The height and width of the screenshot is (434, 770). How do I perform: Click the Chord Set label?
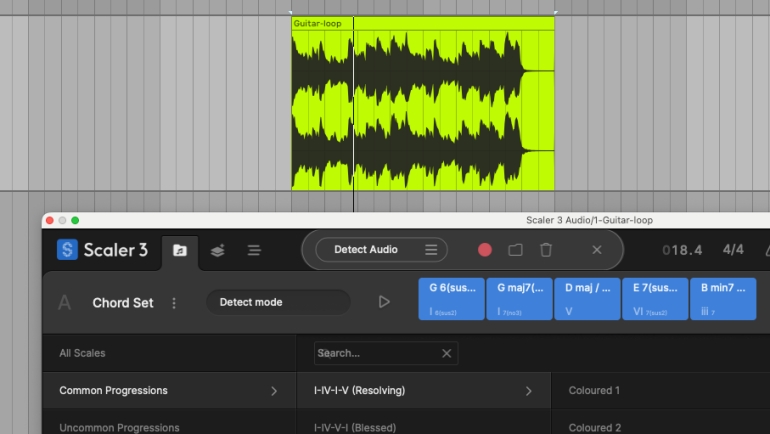123,303
